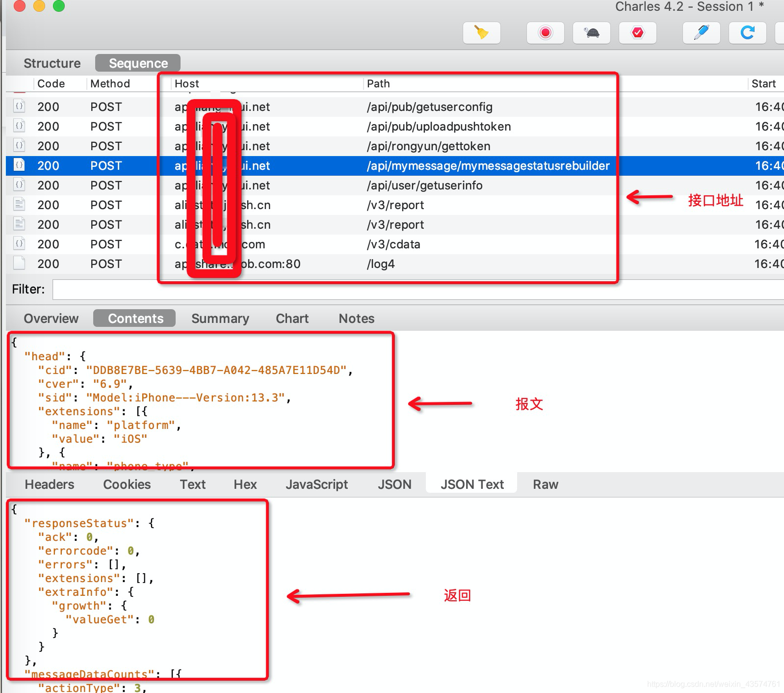Click file icon of the highlighted mymessagestatusrebuilder row
Viewport: 784px width, 693px height.
pyautogui.click(x=19, y=164)
